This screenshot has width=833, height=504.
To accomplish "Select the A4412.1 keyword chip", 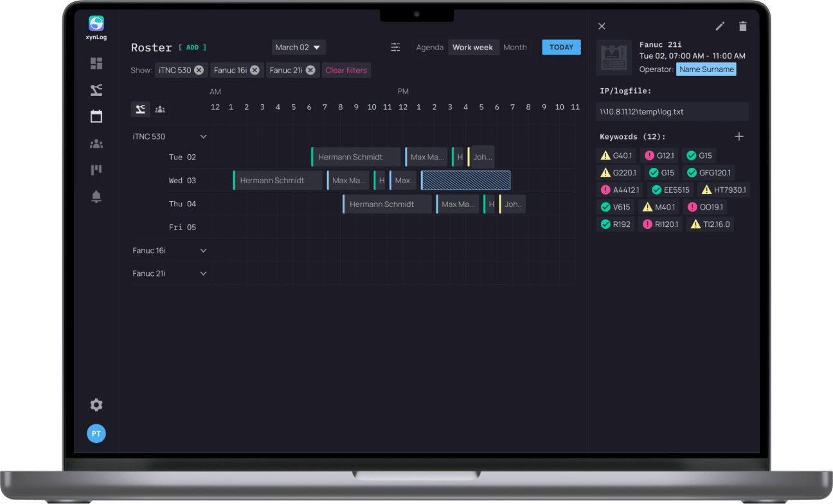I will click(620, 190).
